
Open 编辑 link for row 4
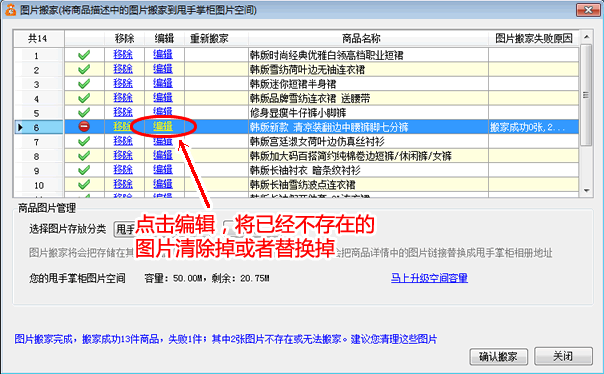coord(163,97)
